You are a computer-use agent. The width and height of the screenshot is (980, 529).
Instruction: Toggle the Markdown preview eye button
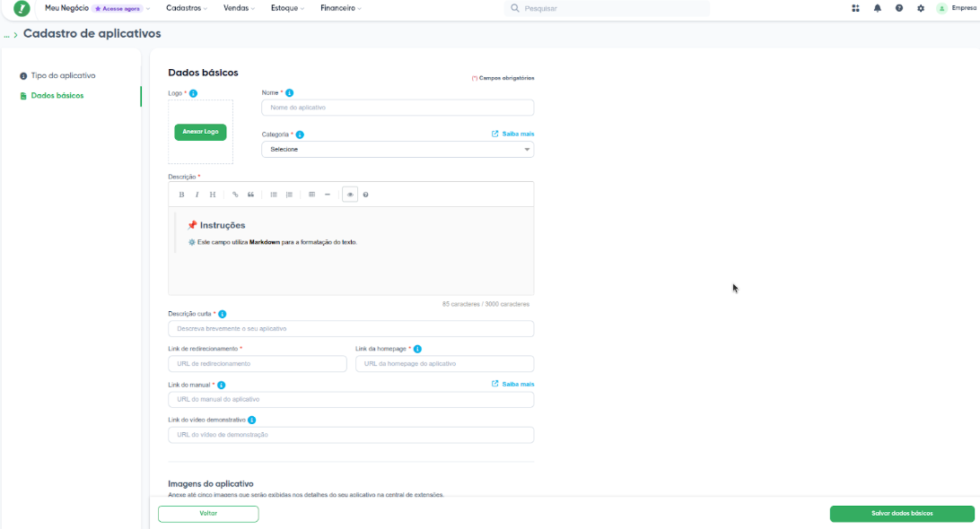tap(350, 195)
